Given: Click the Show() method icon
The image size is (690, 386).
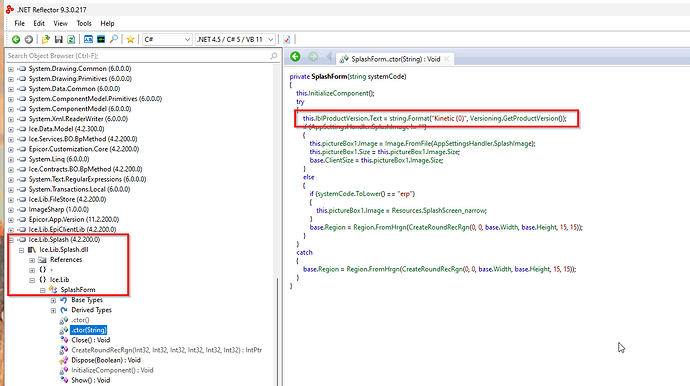Looking at the screenshot, I should click(64, 380).
